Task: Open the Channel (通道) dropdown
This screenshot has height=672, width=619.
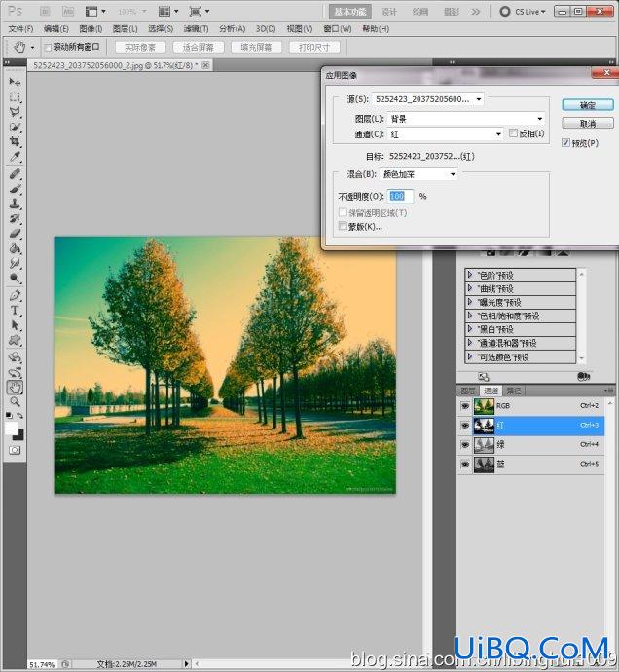Action: coord(445,134)
